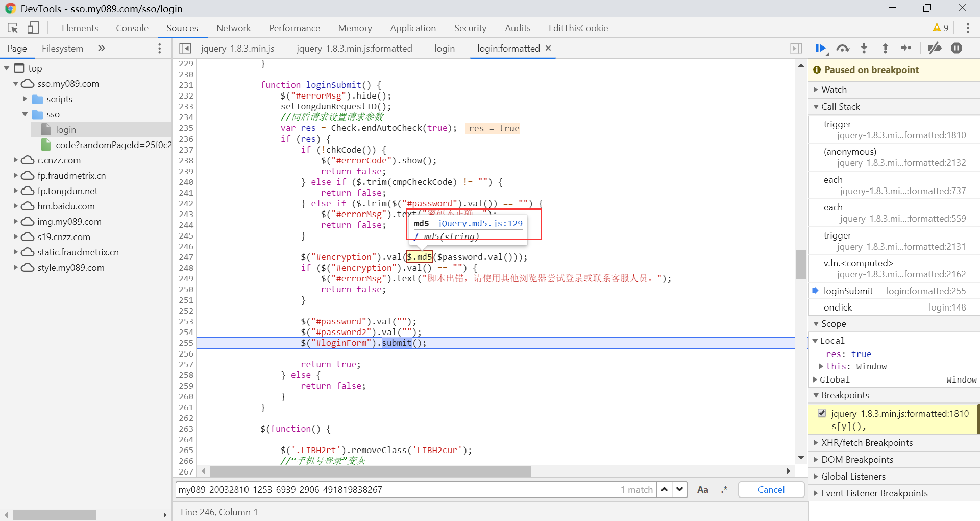Expand the style.my089.com domain

point(15,268)
